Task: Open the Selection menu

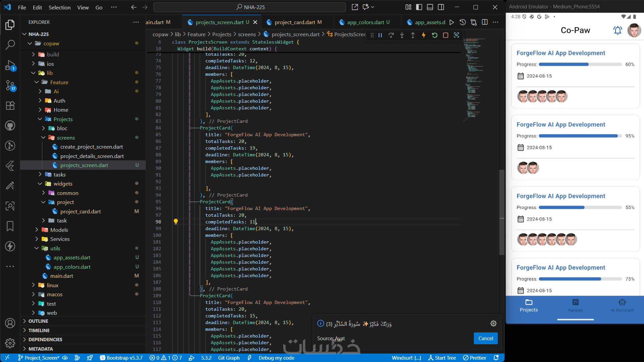Action: (x=59, y=7)
